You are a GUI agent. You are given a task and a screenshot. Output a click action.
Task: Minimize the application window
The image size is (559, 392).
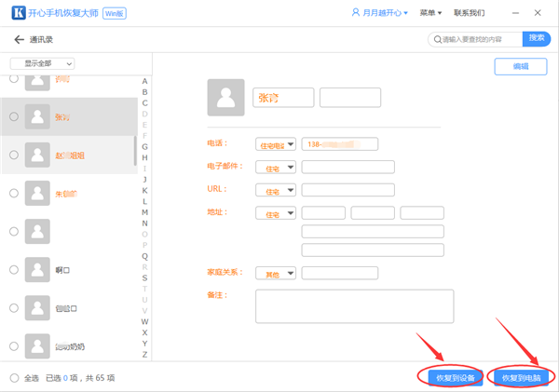coord(515,13)
